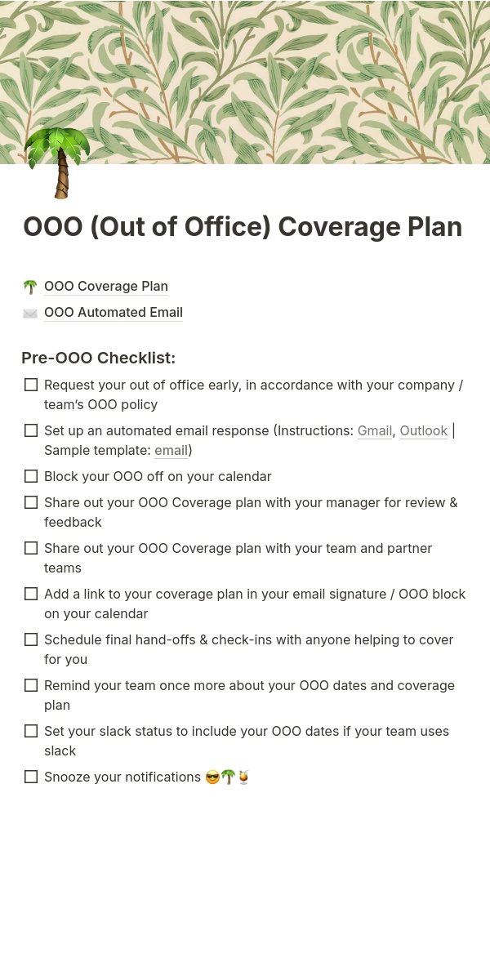
Task: Open the OOO Coverage Plan page link
Action: pos(106,287)
